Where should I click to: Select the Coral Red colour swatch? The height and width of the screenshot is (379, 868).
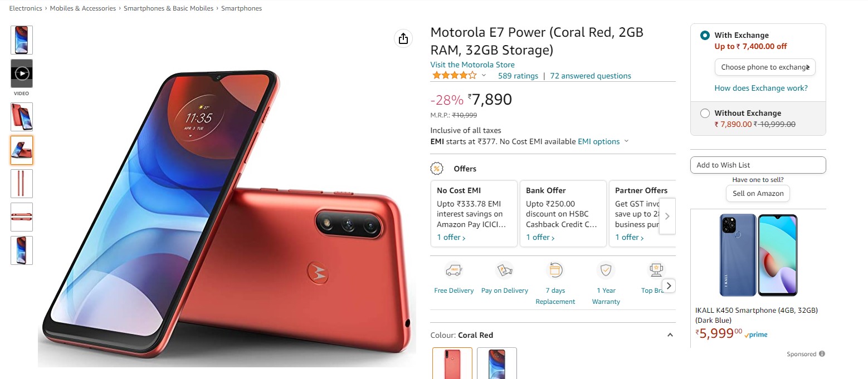point(452,363)
